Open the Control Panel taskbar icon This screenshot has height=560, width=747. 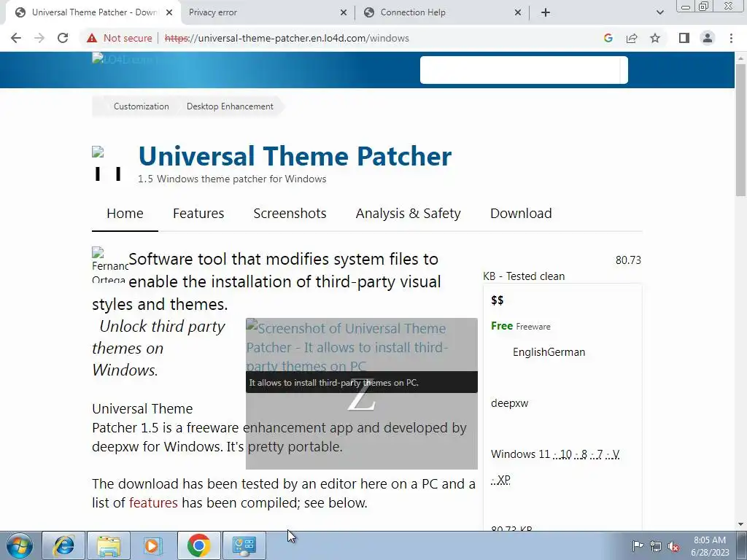click(x=244, y=545)
